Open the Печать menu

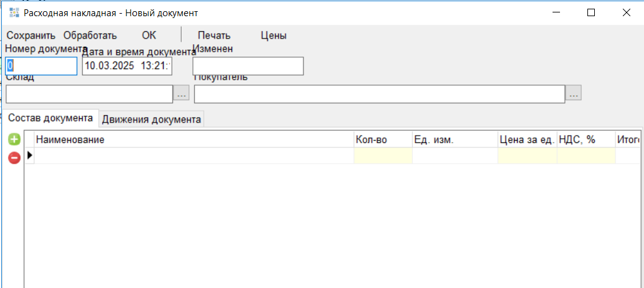pyautogui.click(x=214, y=35)
